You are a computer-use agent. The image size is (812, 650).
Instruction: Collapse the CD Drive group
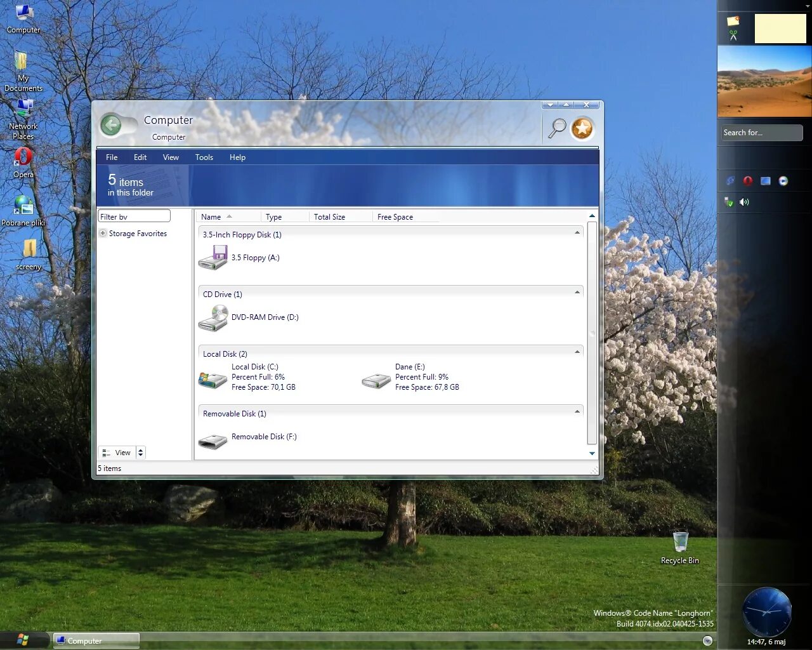point(577,293)
